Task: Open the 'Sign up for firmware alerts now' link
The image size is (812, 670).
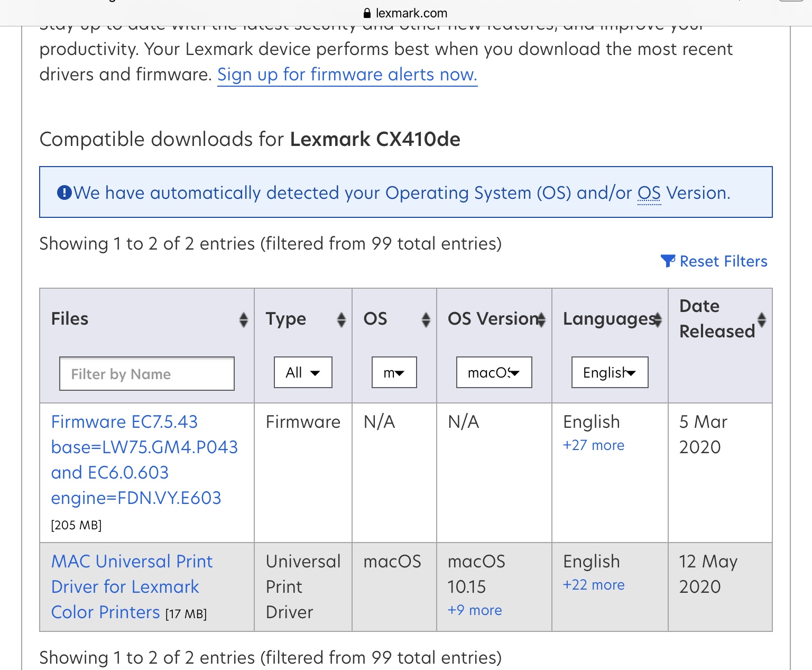Action: [347, 75]
